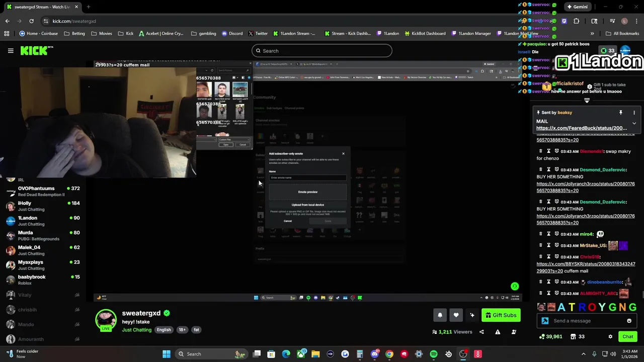
Task: Open the Just Chatting category link
Action: (136, 330)
